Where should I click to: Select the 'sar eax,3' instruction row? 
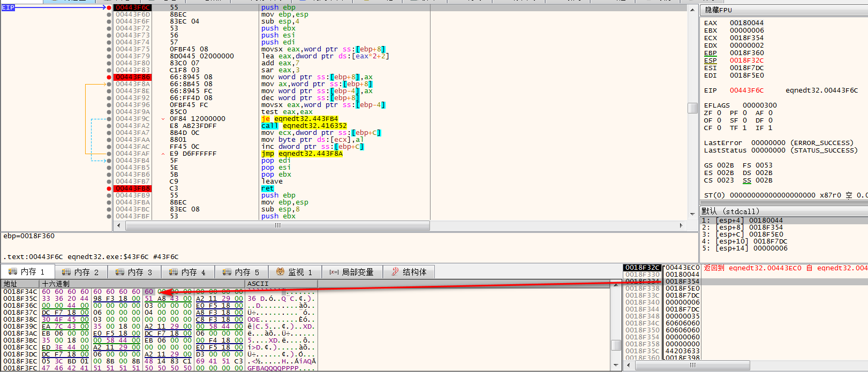coord(280,70)
